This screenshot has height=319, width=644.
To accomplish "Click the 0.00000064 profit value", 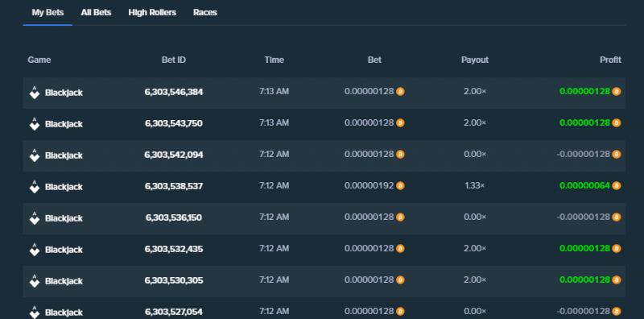I will tap(585, 186).
